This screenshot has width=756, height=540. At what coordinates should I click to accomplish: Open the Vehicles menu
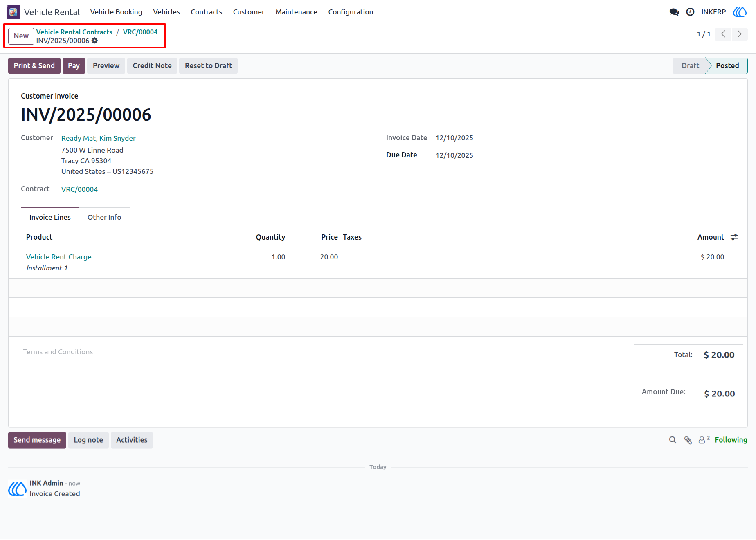click(x=166, y=12)
